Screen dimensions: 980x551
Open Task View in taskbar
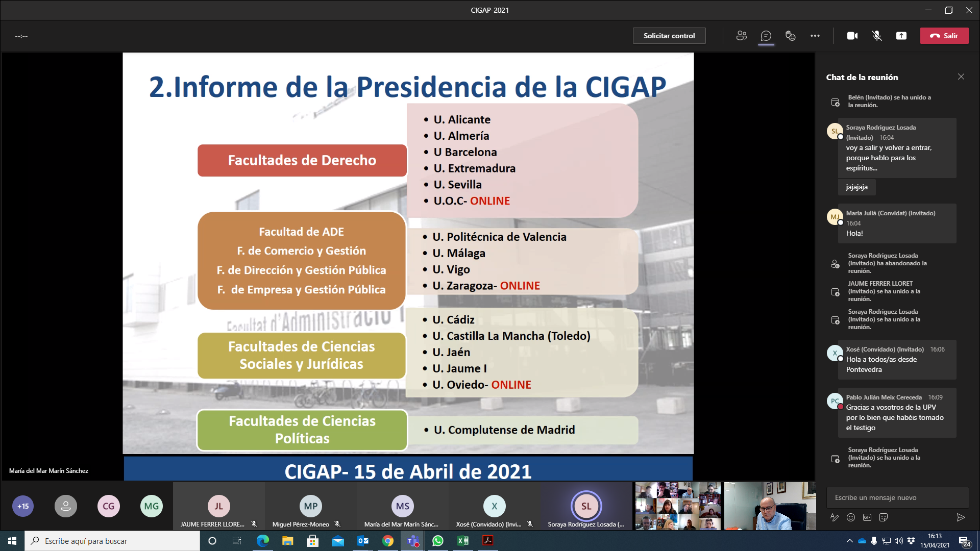click(237, 541)
